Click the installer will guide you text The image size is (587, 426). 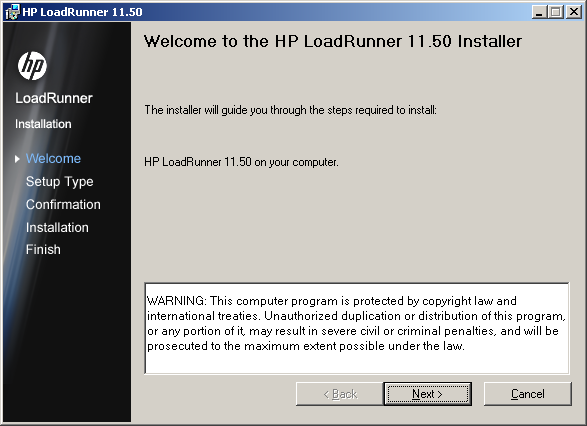(x=291, y=110)
